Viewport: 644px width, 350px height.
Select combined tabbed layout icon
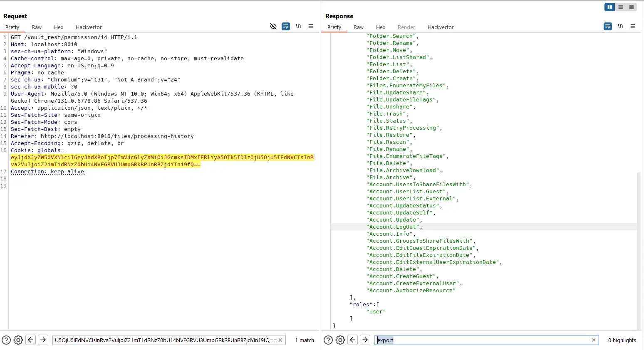(x=632, y=7)
